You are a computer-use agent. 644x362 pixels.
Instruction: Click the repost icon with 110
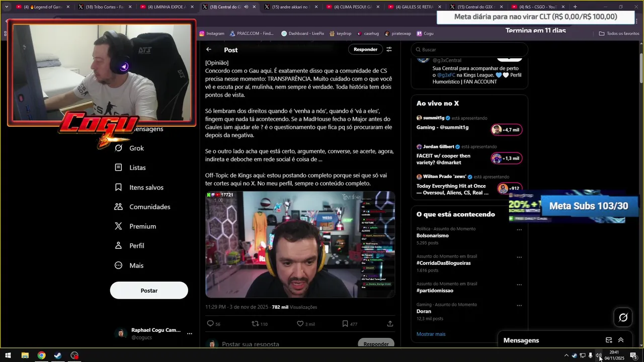pos(255,324)
